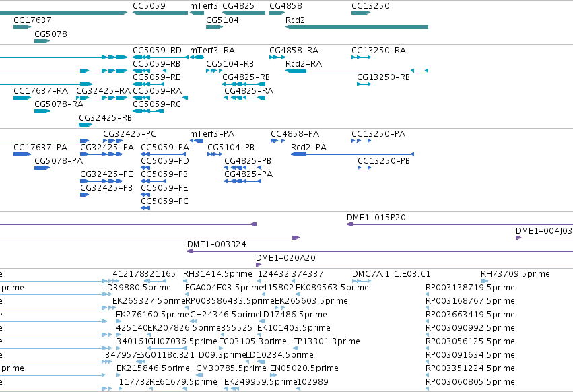Viewport: 573px width, 392px height.
Task: Select the CG17637 gene label
Action: (32, 20)
